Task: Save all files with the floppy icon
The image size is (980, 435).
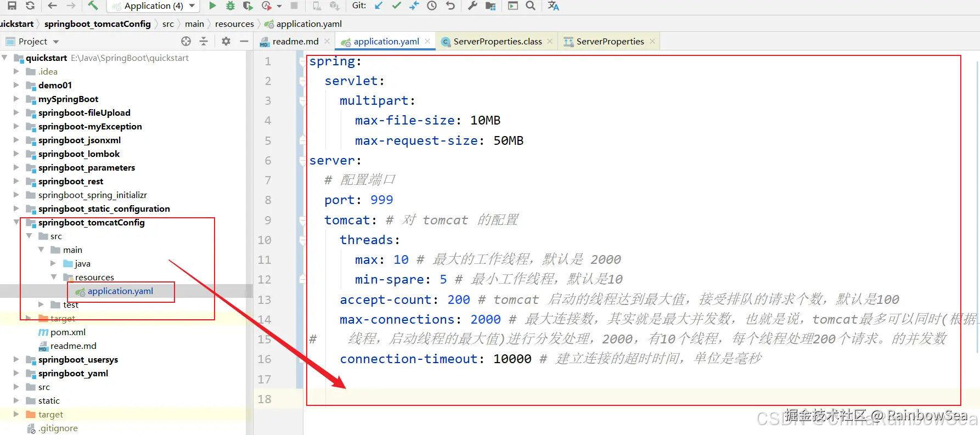Action: [12, 5]
